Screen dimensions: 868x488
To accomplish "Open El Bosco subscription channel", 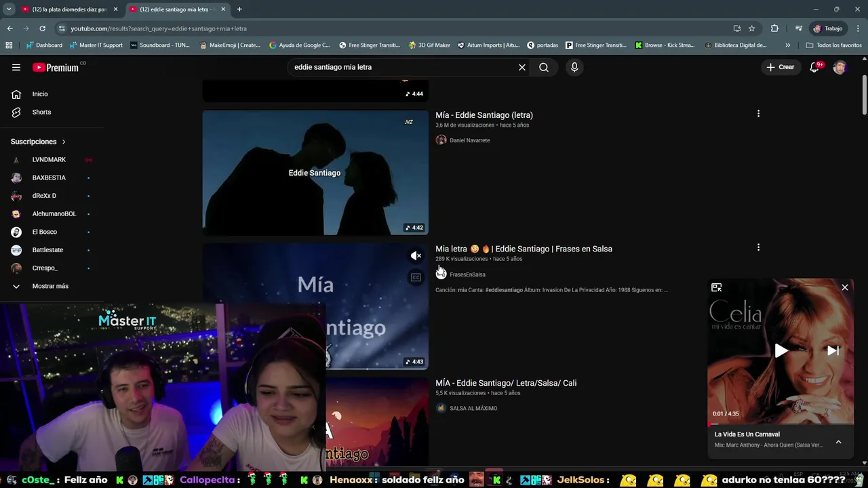I will (x=45, y=232).
